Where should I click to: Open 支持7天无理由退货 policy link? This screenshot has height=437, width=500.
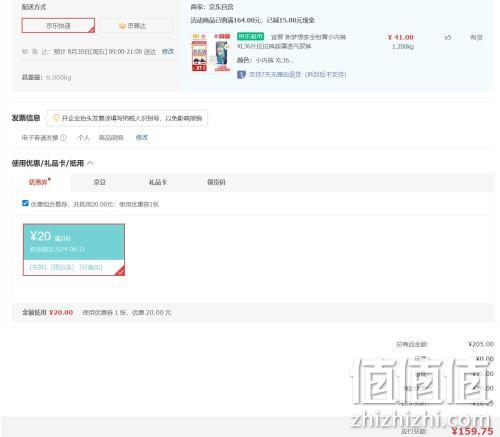coord(297,75)
